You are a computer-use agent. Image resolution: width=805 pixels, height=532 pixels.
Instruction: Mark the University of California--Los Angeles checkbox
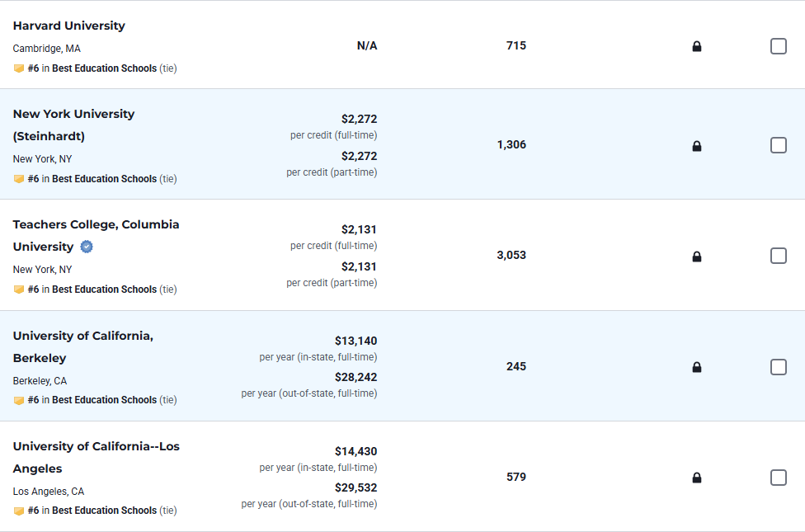pos(778,478)
